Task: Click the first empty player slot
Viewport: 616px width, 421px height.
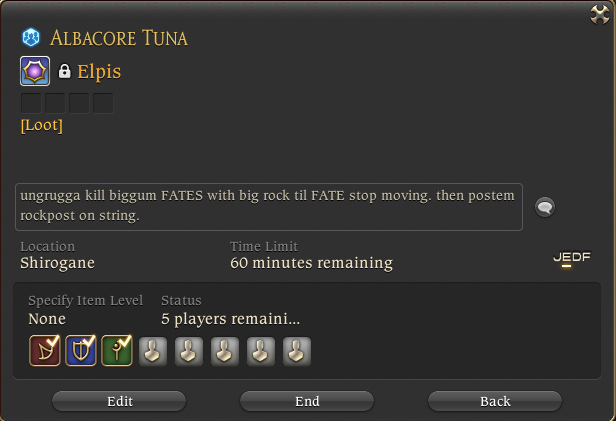Action: click(x=153, y=351)
